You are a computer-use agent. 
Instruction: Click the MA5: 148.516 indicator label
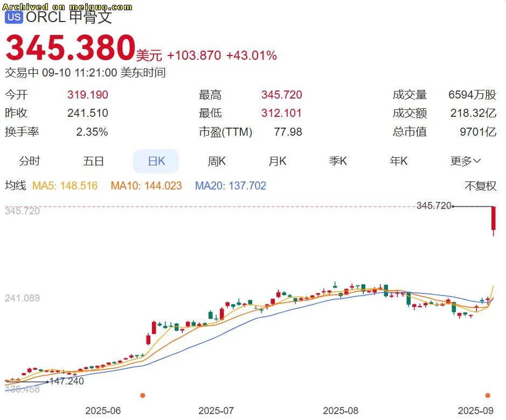coord(65,186)
